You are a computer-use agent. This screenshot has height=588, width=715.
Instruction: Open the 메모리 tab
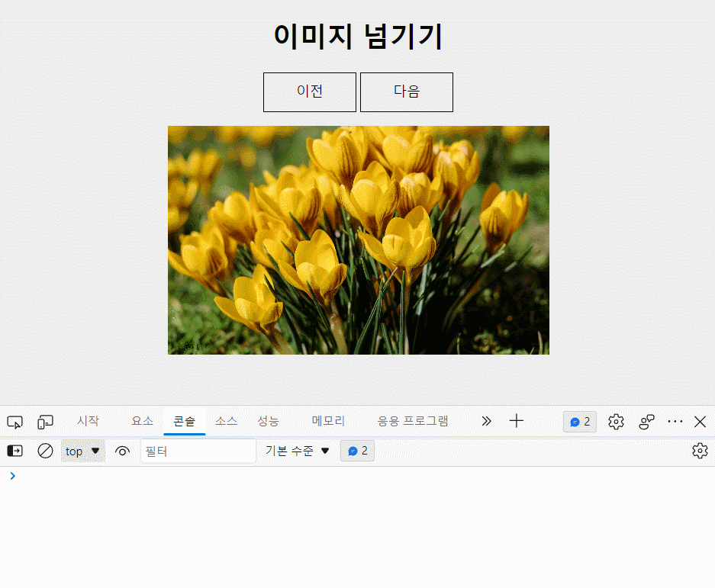click(x=328, y=421)
